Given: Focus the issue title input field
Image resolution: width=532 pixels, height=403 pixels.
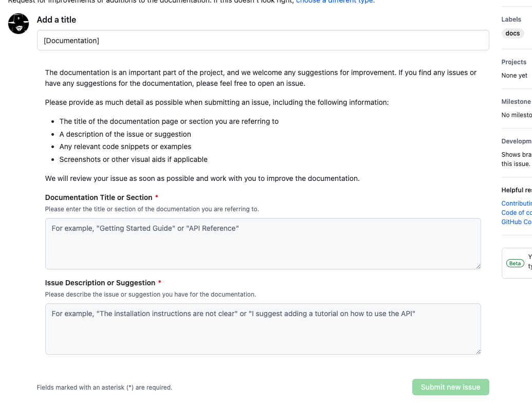Looking at the screenshot, I should click(x=263, y=40).
